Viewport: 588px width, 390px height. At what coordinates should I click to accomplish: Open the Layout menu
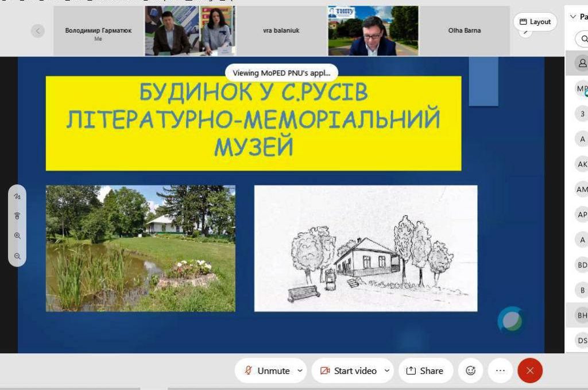pyautogui.click(x=535, y=22)
